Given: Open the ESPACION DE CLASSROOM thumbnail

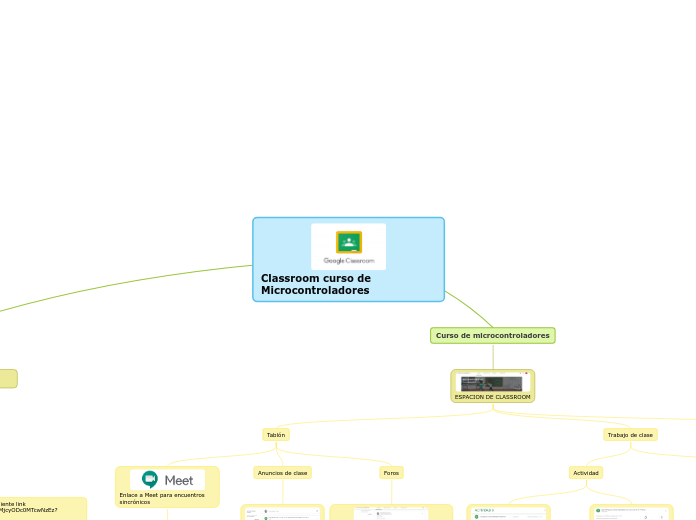Looking at the screenshot, I should [x=493, y=382].
